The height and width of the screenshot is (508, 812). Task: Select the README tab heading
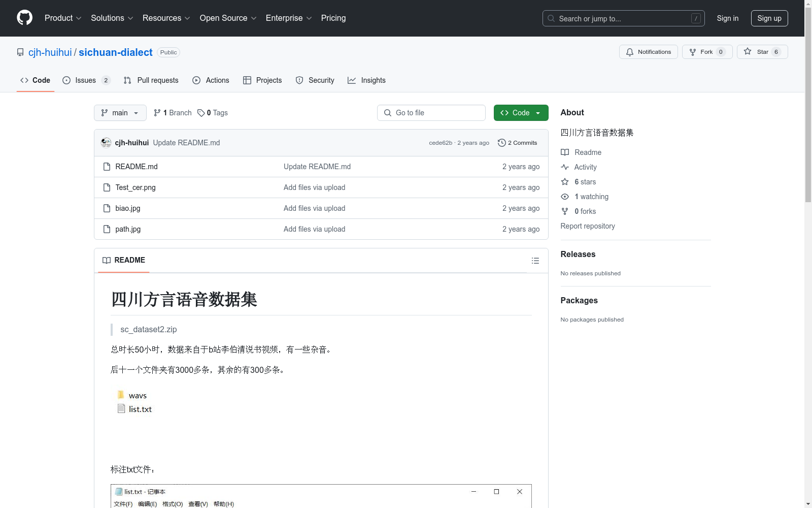click(124, 260)
